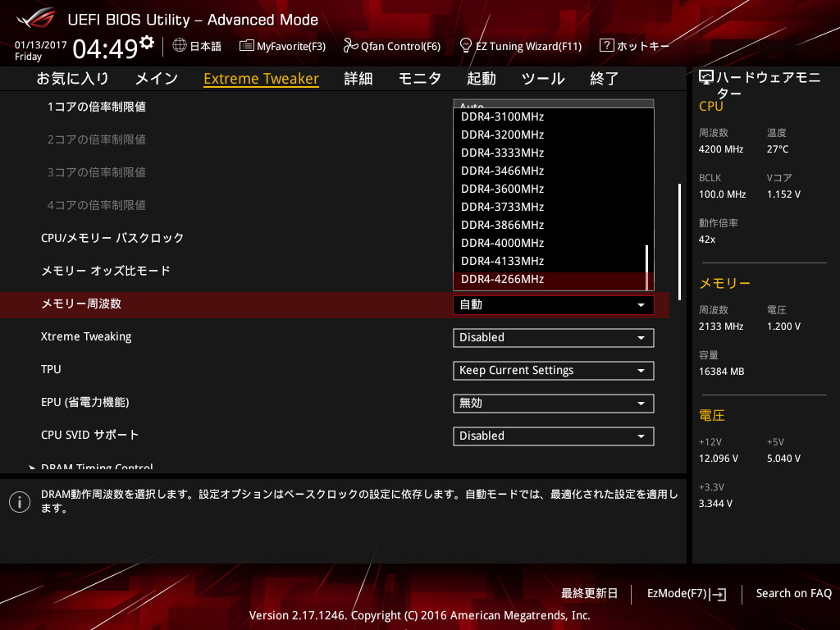This screenshot has height=630, width=840.
Task: Select the メモリー周波数 row label
Action: coord(81,304)
